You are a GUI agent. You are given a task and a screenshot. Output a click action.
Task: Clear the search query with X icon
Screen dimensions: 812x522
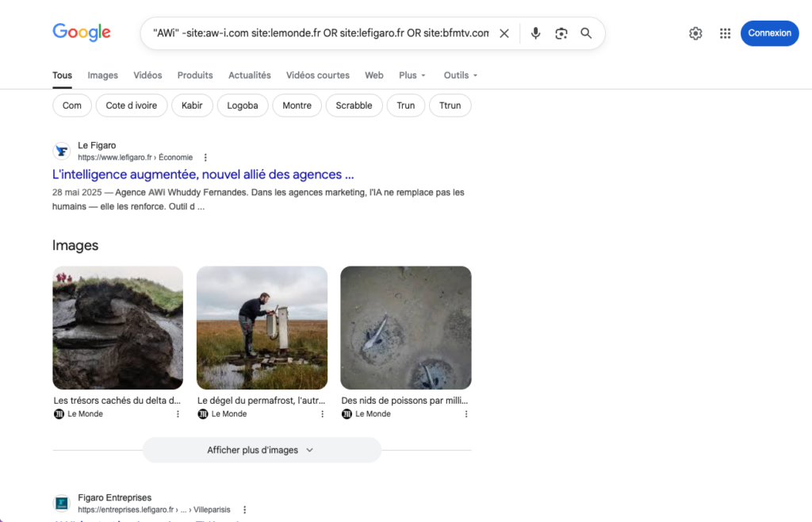click(x=504, y=33)
